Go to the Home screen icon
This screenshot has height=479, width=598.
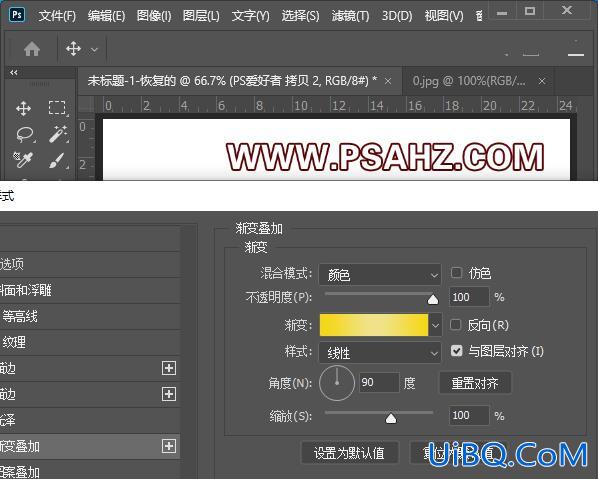tap(32, 49)
